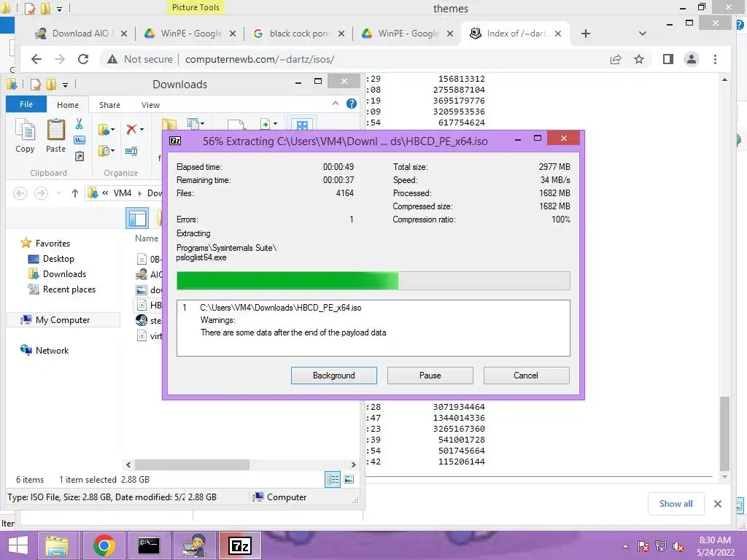
Task: Select the file starting with virt in list
Action: click(x=149, y=335)
